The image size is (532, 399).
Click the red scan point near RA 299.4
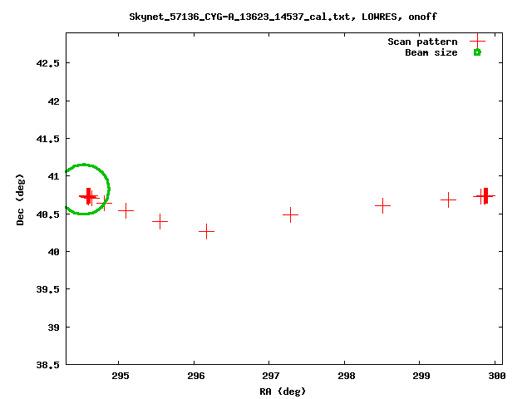[x=449, y=199]
